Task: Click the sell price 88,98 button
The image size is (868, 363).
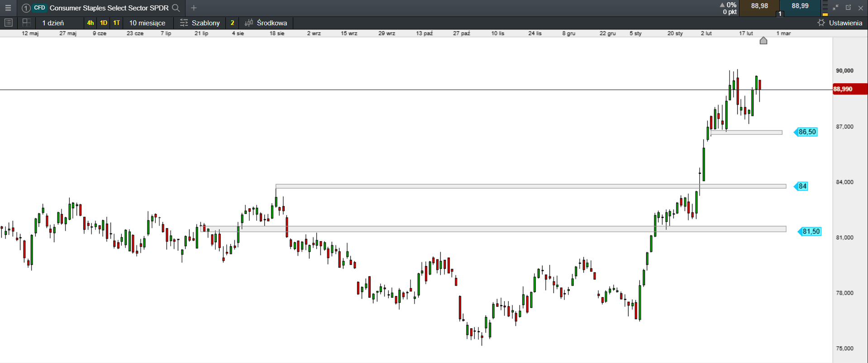Action: [759, 6]
